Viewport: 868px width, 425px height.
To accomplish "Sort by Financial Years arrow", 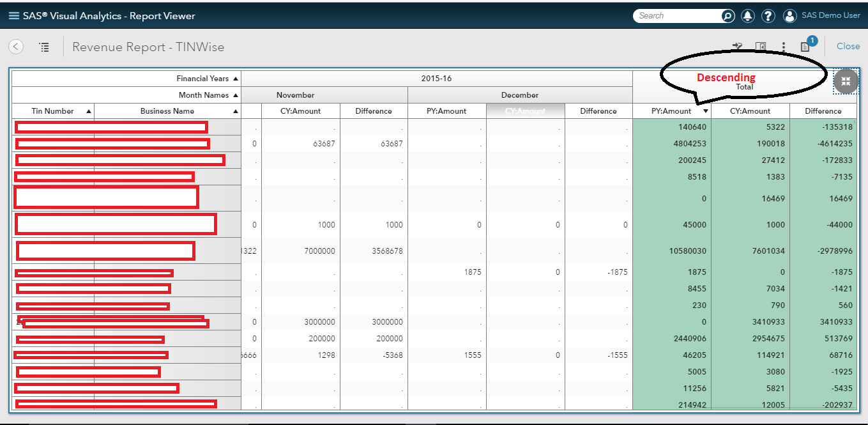I will pos(236,79).
